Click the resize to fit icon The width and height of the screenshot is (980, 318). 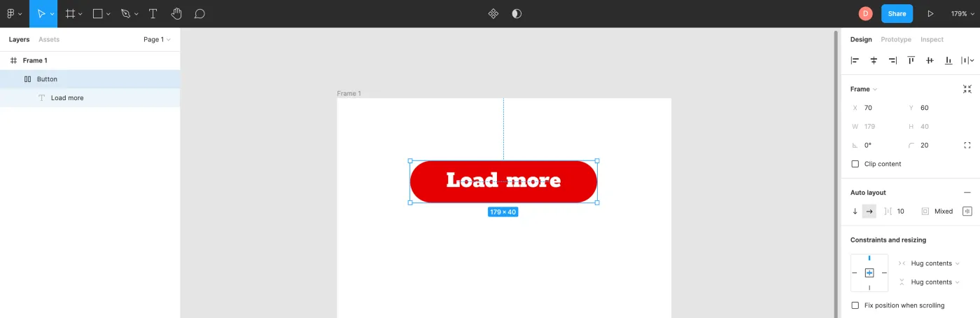click(x=967, y=89)
